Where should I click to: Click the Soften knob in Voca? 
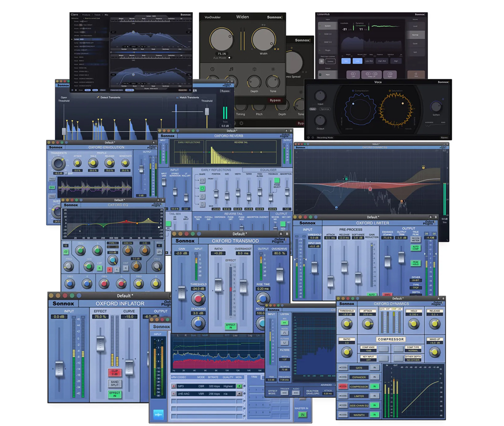pos(436,106)
